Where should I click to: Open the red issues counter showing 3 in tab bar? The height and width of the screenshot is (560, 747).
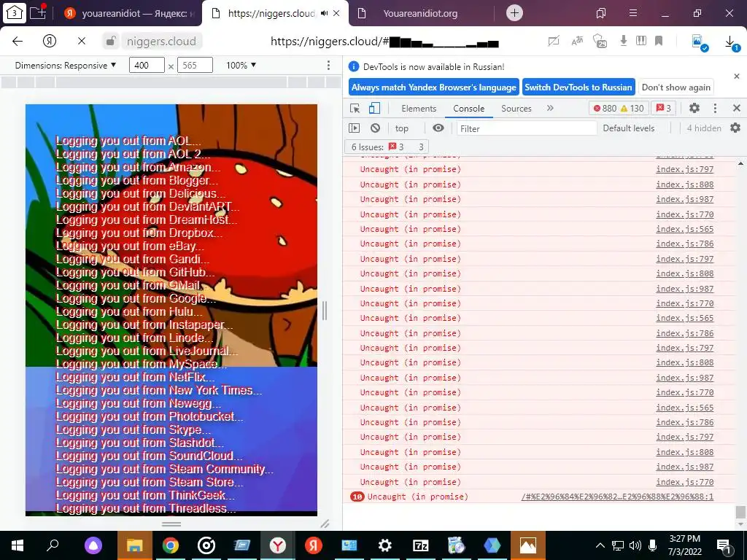(663, 108)
